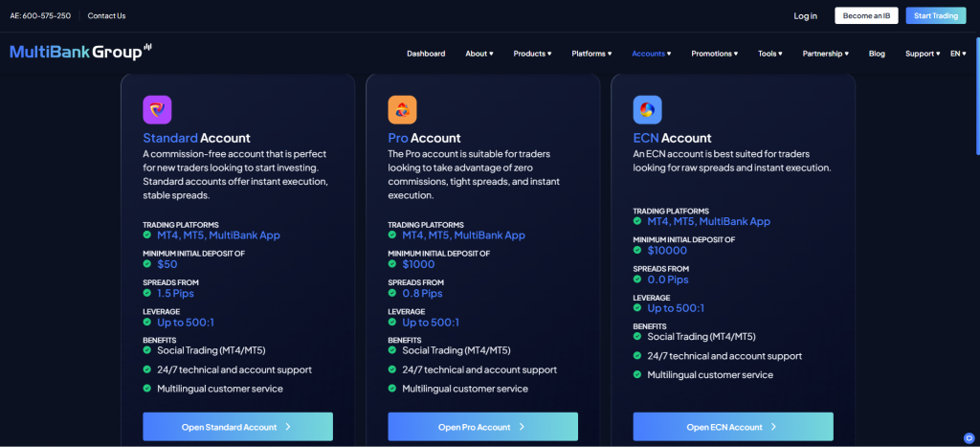
Task: Click the page vertical scrollbar thumb
Action: click(977, 95)
